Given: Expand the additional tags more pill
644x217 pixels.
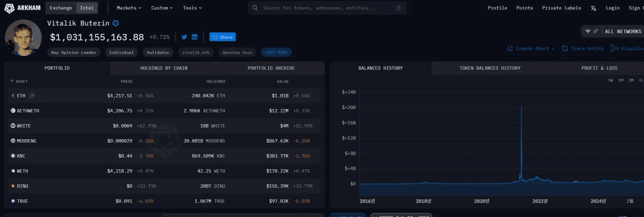Looking at the screenshot, I should coord(276,52).
